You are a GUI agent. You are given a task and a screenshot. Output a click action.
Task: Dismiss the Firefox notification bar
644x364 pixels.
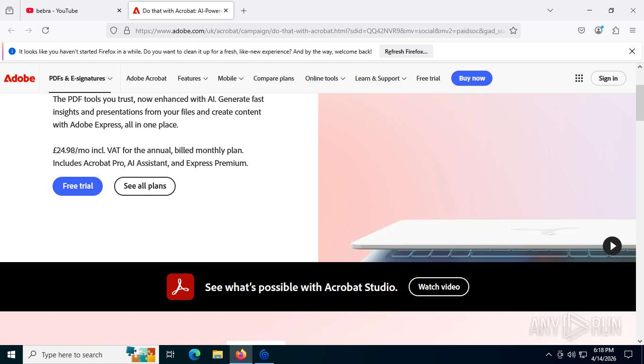coord(632,51)
